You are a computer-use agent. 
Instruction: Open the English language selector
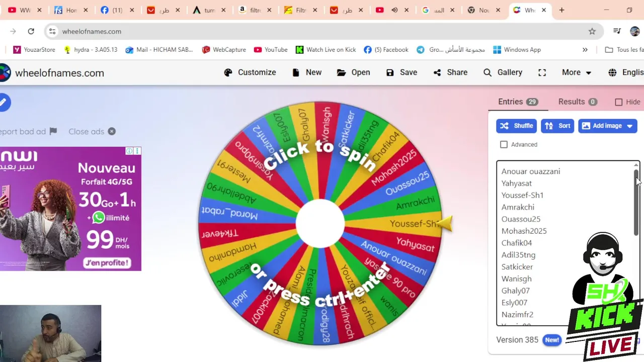point(626,72)
